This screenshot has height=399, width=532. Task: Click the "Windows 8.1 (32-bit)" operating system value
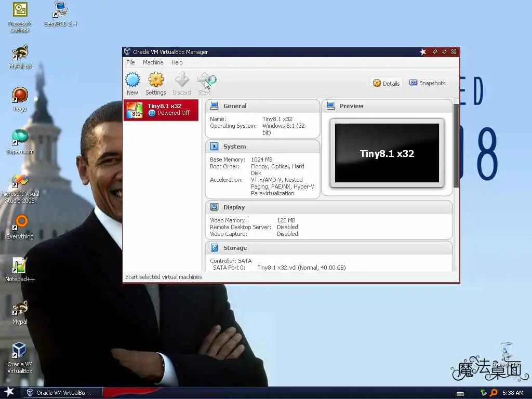[284, 129]
